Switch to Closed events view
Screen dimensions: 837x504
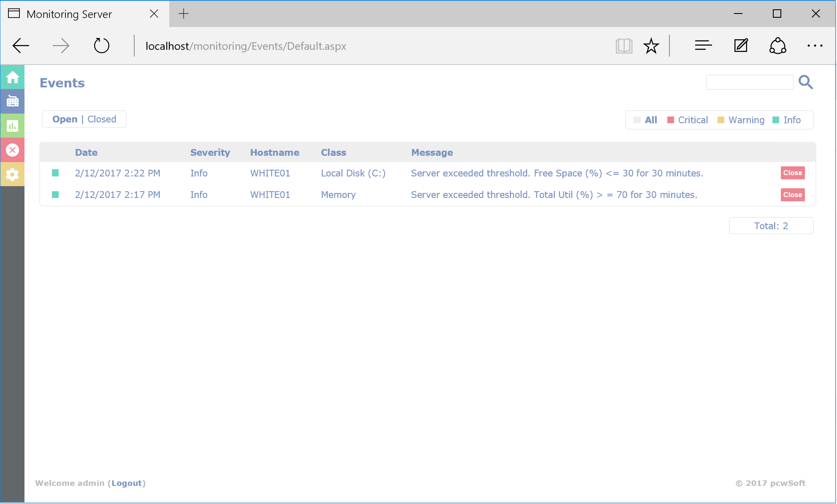(102, 119)
